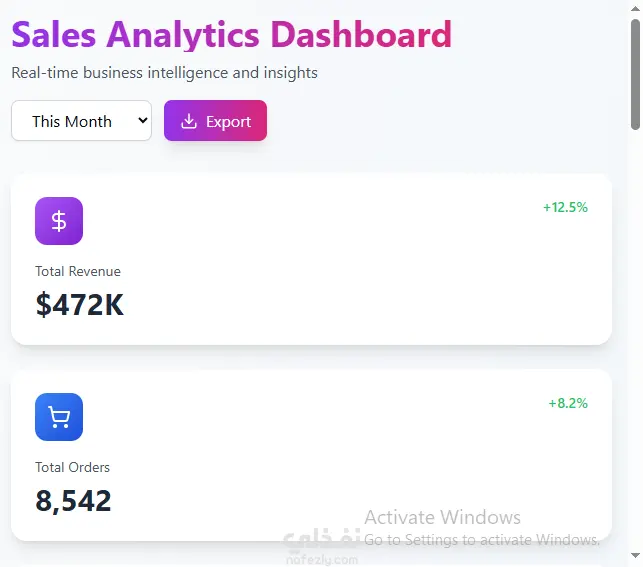This screenshot has height=567, width=643.
Task: Click the vertical scrollbar thumb
Action: pyautogui.click(x=635, y=75)
